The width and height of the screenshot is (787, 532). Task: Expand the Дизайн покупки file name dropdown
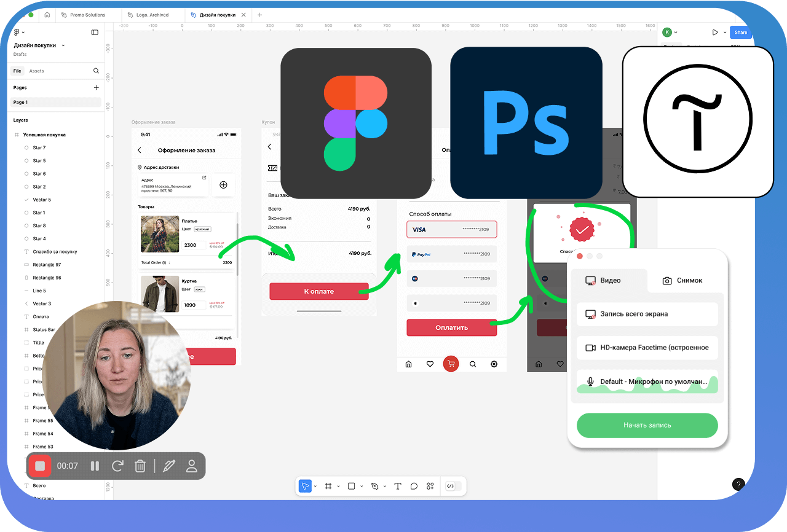point(63,45)
